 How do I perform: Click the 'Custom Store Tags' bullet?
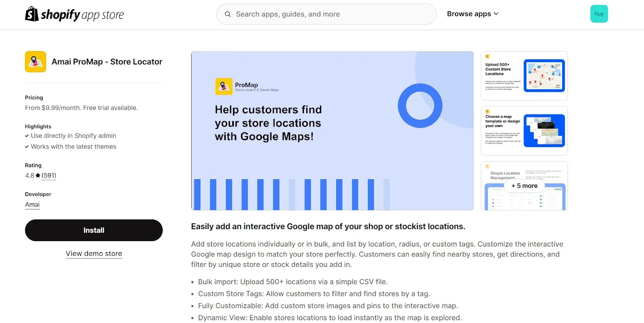tap(314, 294)
